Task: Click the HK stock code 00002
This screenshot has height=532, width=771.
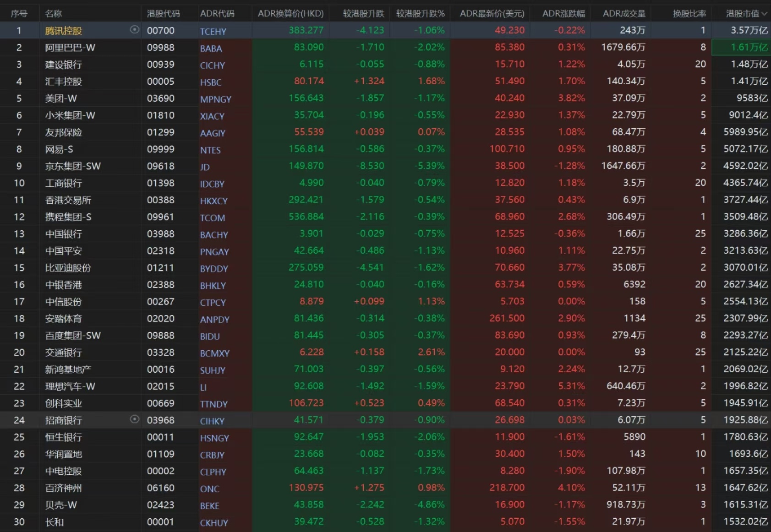Action: [x=161, y=471]
